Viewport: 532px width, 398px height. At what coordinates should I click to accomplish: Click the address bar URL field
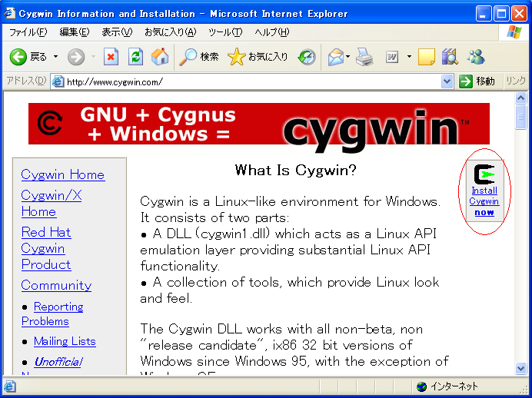point(253,81)
